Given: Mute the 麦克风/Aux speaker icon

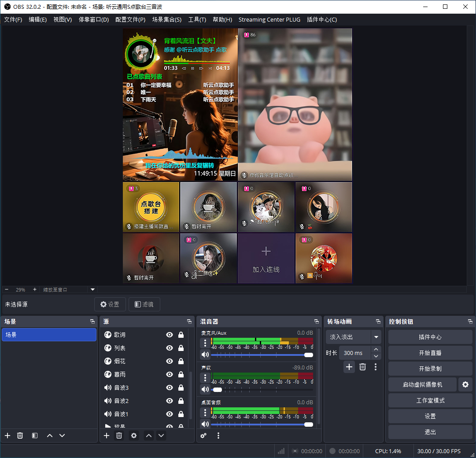Looking at the screenshot, I should point(205,355).
